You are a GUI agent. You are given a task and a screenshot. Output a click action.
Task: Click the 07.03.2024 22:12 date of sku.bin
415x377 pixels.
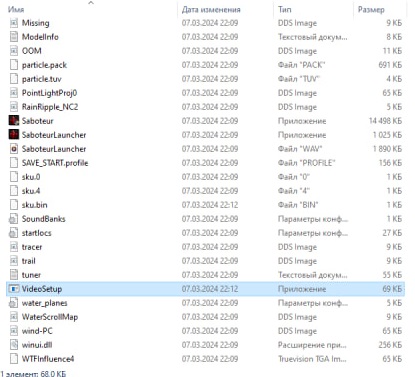pyautogui.click(x=210, y=205)
